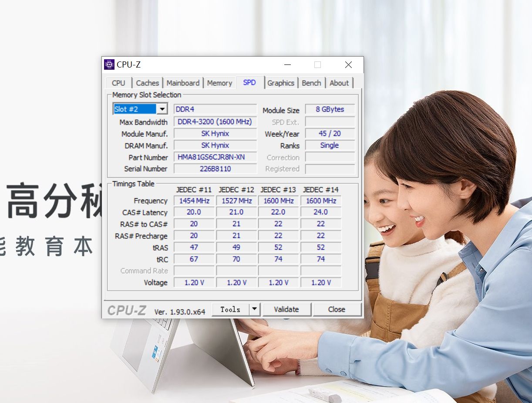Close the CPU-Z window with X

pos(348,64)
